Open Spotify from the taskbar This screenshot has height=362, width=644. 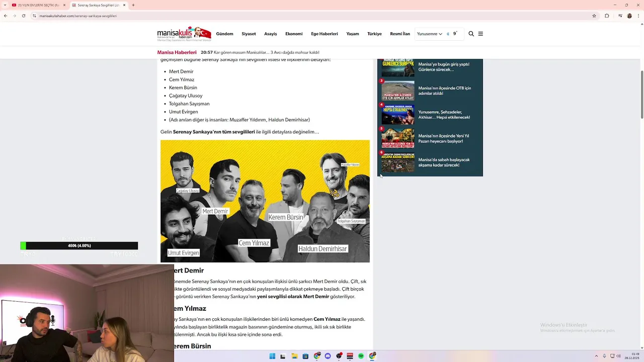361,356
